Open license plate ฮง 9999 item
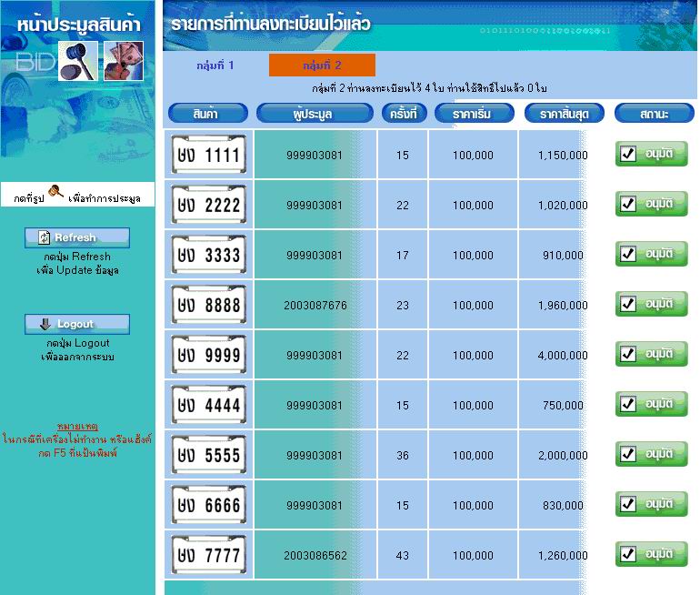The width and height of the screenshot is (700, 595). point(209,355)
